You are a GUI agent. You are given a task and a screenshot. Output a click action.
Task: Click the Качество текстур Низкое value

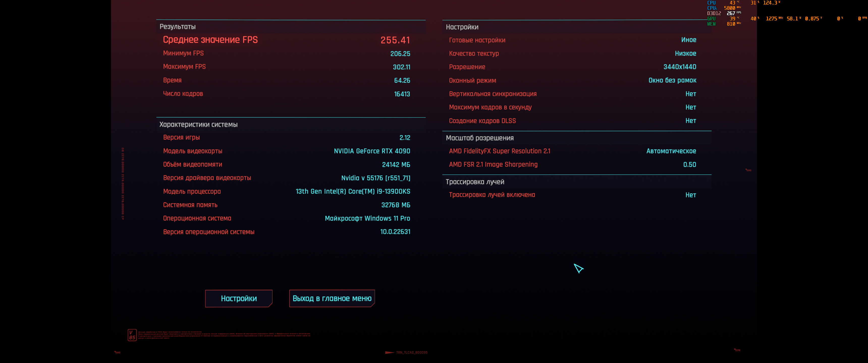[x=685, y=53]
